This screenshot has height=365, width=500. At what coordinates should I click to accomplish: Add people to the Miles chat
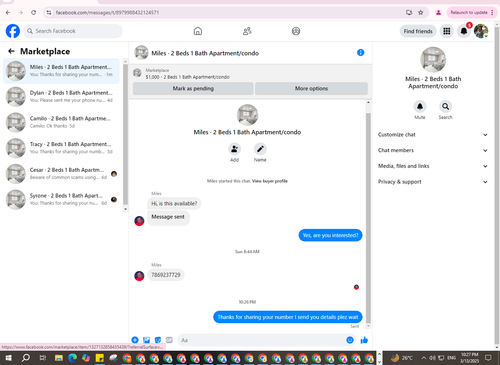click(x=234, y=149)
